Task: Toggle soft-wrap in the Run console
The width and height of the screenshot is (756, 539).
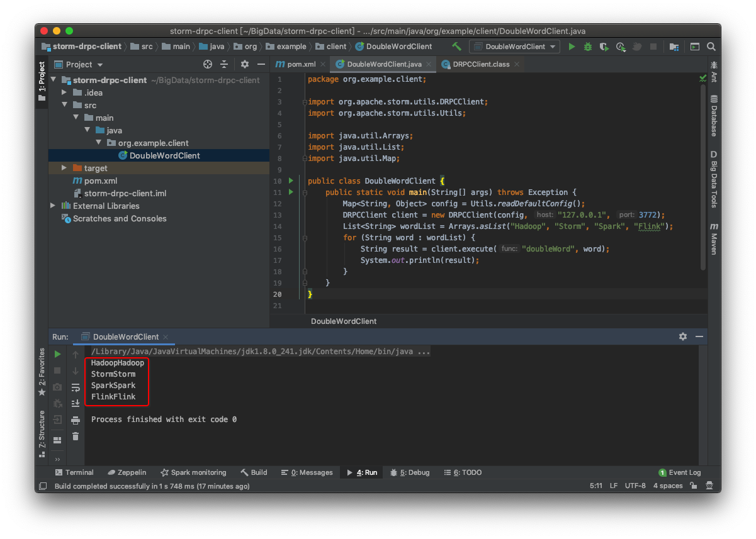Action: tap(76, 387)
